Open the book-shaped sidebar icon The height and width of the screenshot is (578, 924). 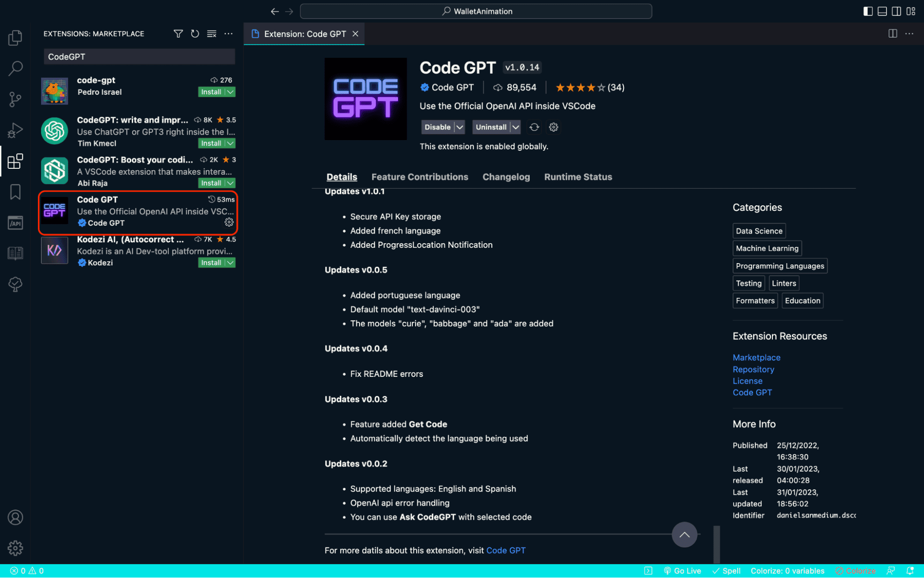tap(15, 253)
